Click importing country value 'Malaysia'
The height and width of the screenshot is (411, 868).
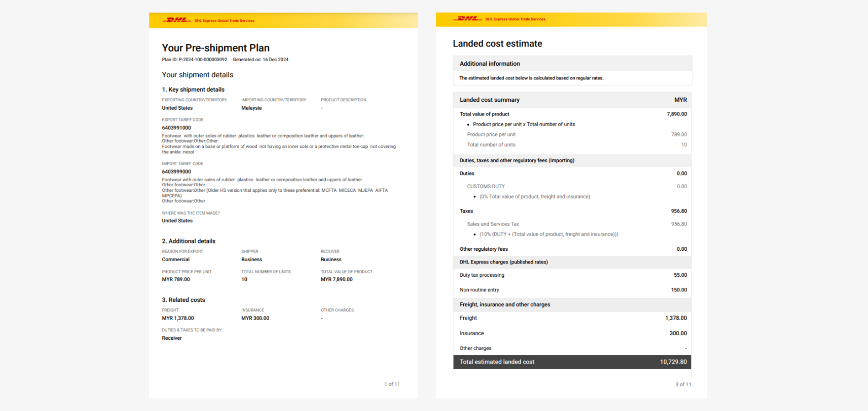pos(251,108)
